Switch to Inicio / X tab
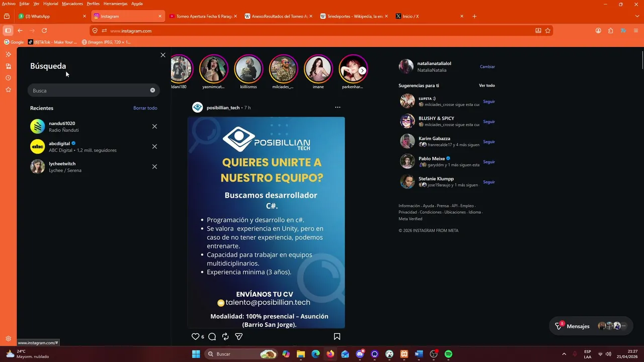 click(x=429, y=16)
